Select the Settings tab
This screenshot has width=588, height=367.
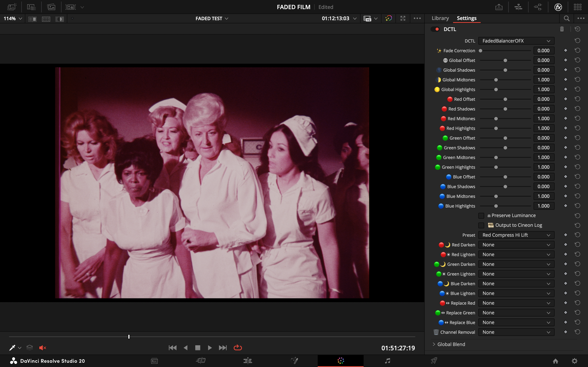tap(466, 18)
